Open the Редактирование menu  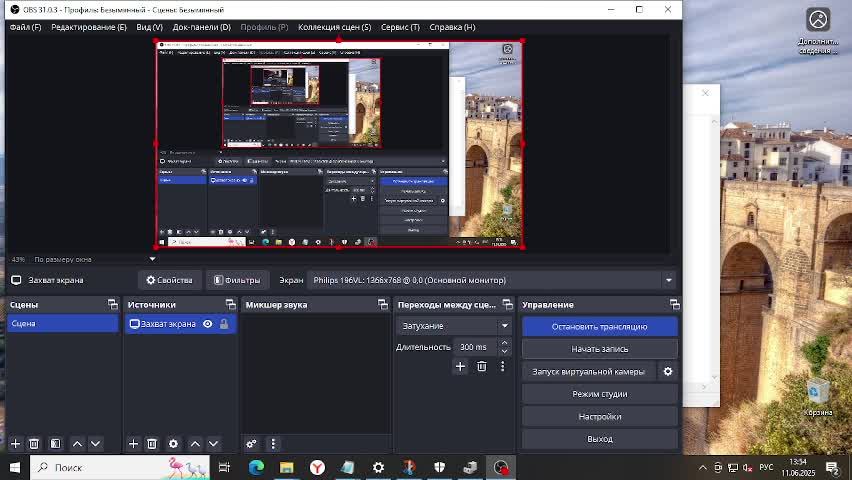click(89, 27)
